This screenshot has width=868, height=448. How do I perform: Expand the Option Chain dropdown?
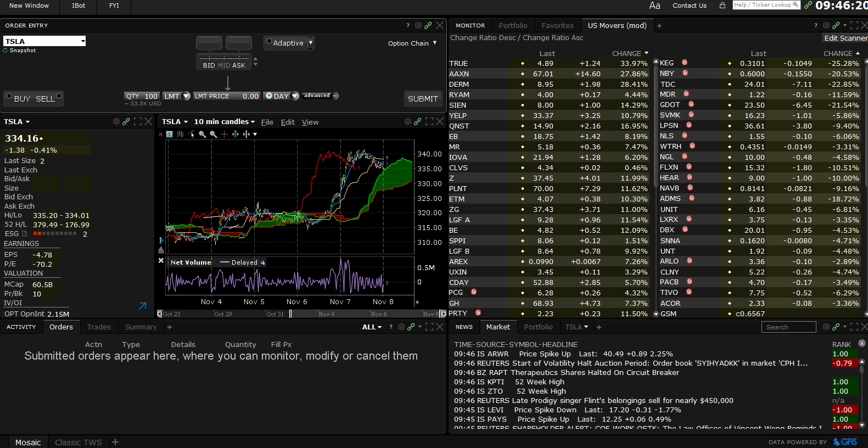pyautogui.click(x=435, y=43)
